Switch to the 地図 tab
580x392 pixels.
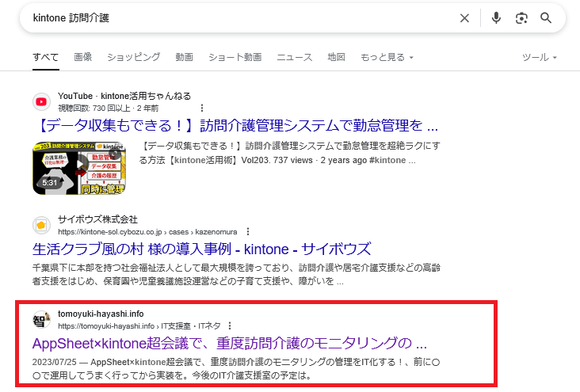click(x=336, y=57)
